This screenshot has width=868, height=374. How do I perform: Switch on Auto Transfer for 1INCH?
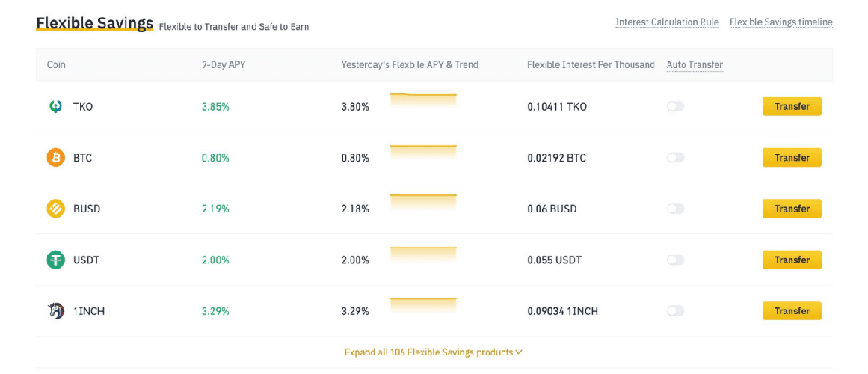click(675, 310)
